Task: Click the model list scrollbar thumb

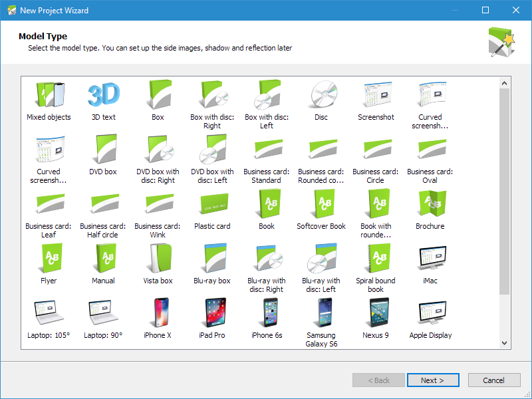Action: tap(505, 192)
